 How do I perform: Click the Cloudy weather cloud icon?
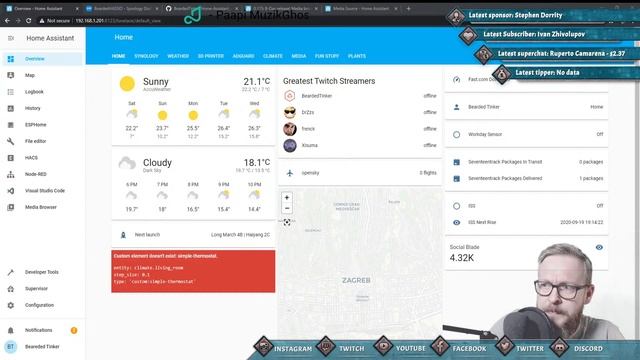pos(127,163)
